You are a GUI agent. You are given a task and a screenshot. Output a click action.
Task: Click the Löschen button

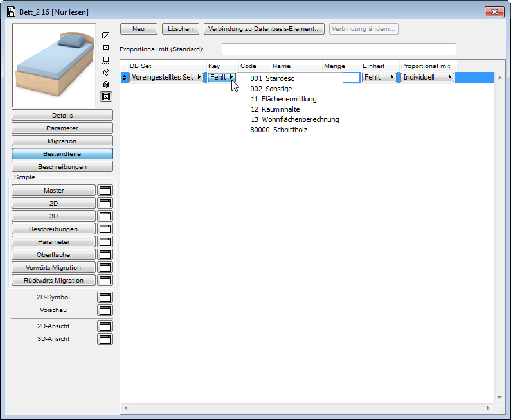click(180, 29)
